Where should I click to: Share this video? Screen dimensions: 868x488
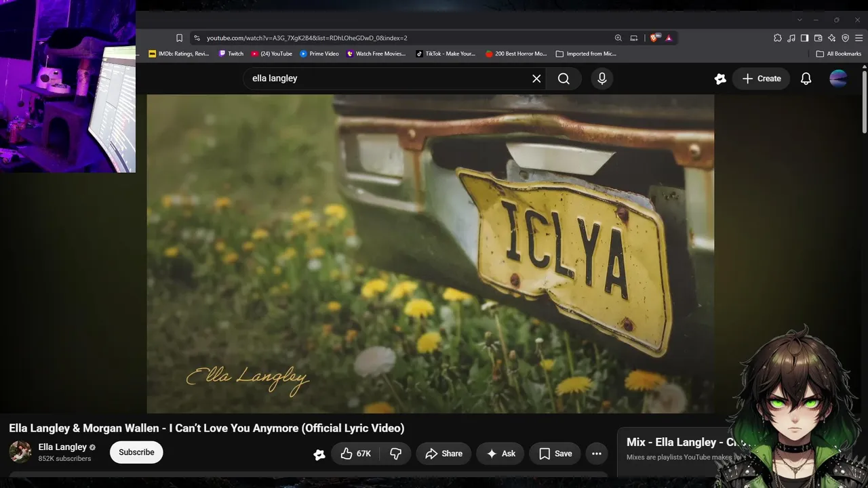443,453
